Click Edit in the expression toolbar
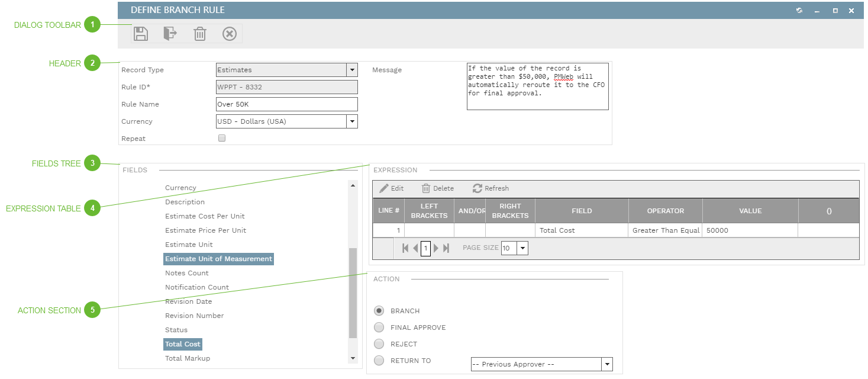868x379 pixels. click(x=391, y=188)
